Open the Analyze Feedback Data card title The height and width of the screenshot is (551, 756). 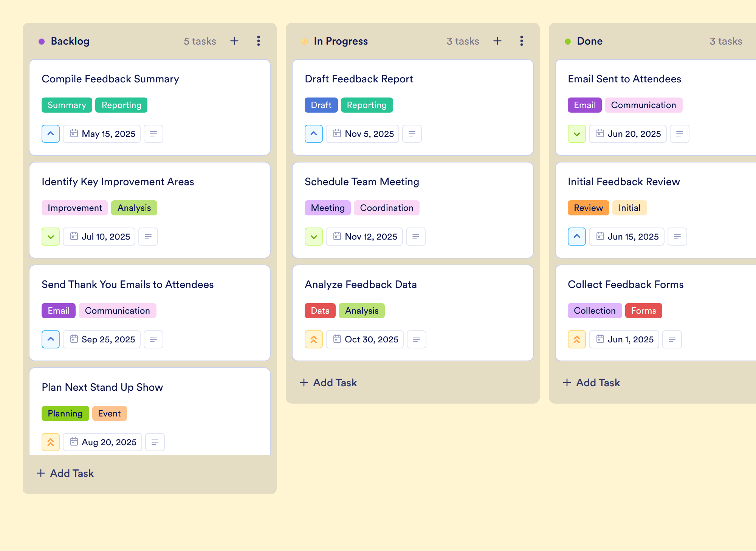coord(361,285)
